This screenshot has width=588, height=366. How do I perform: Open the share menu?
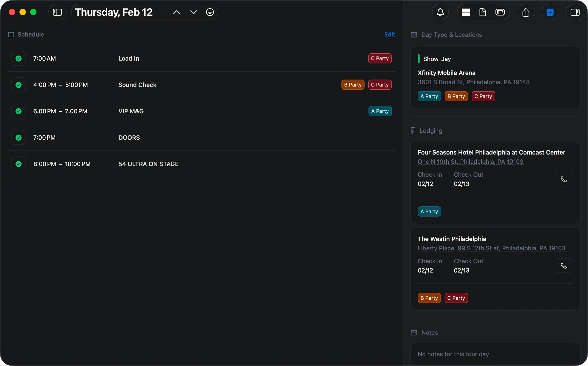(x=526, y=12)
